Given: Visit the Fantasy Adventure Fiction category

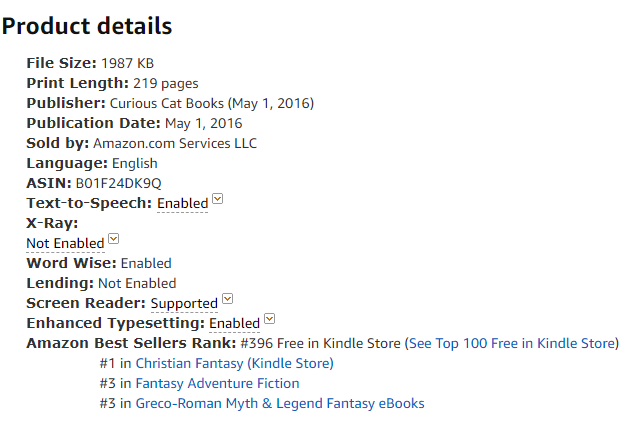Looking at the screenshot, I should point(217,383).
